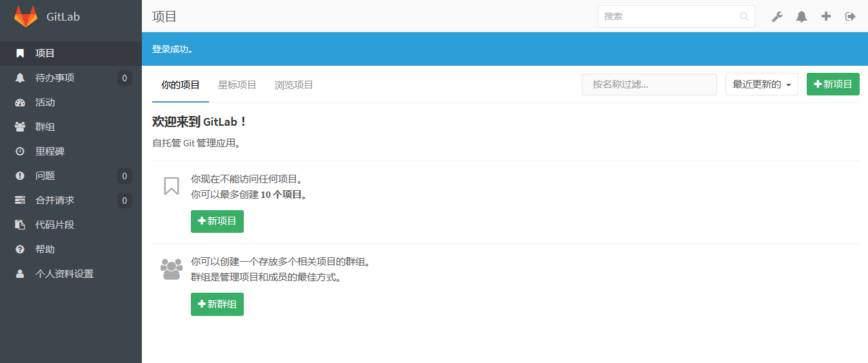868x363 pixels.
Task: Click the dashboard icon beside 活动
Action: tap(20, 103)
